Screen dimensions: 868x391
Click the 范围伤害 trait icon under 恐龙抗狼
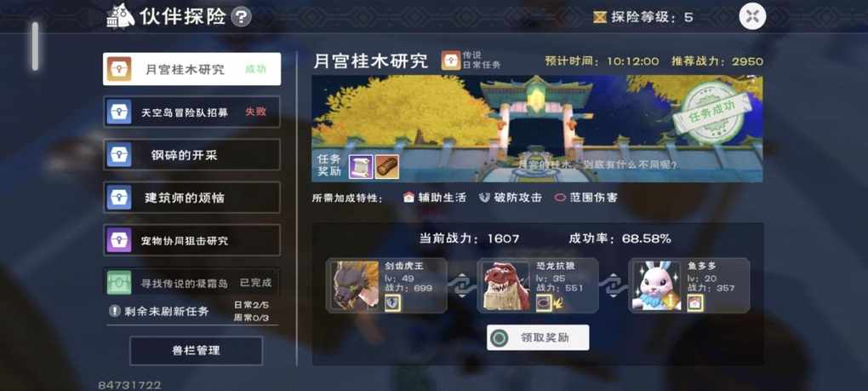tap(544, 302)
